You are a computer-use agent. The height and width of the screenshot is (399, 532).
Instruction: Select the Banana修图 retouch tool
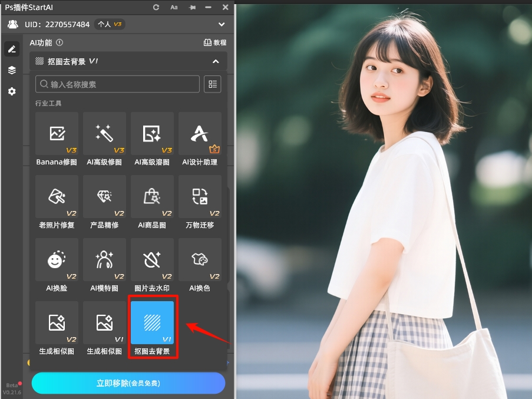(x=57, y=134)
